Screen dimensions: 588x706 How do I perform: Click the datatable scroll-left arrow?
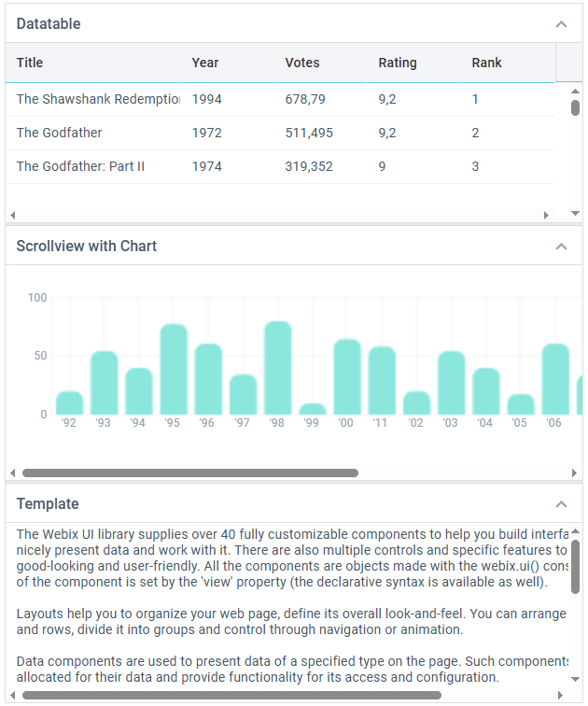click(x=12, y=215)
